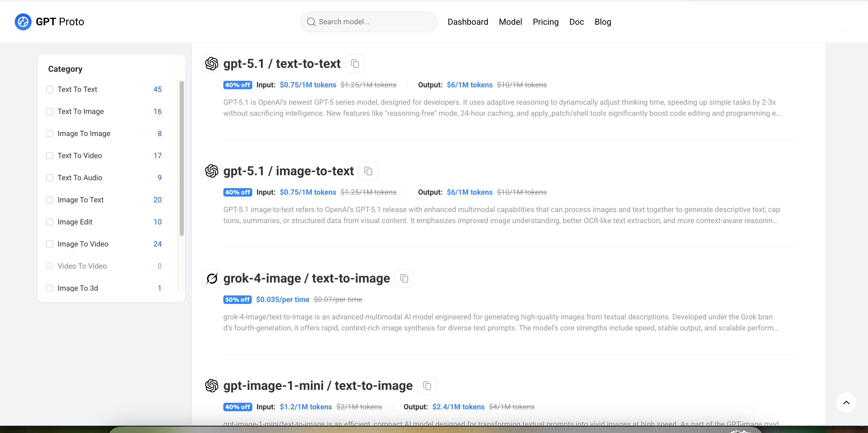This screenshot has width=868, height=433.
Task: Copy the gpt-5.1 / text-to-text model name
Action: [355, 64]
